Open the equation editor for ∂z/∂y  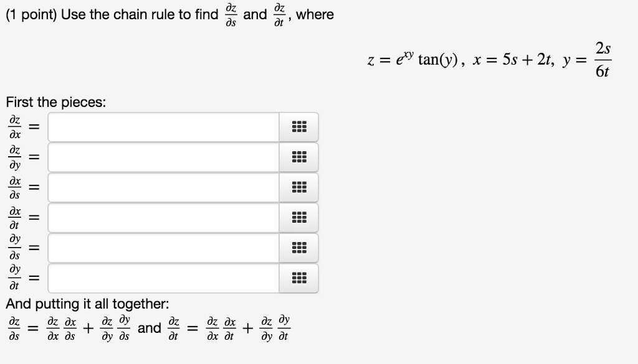298,157
